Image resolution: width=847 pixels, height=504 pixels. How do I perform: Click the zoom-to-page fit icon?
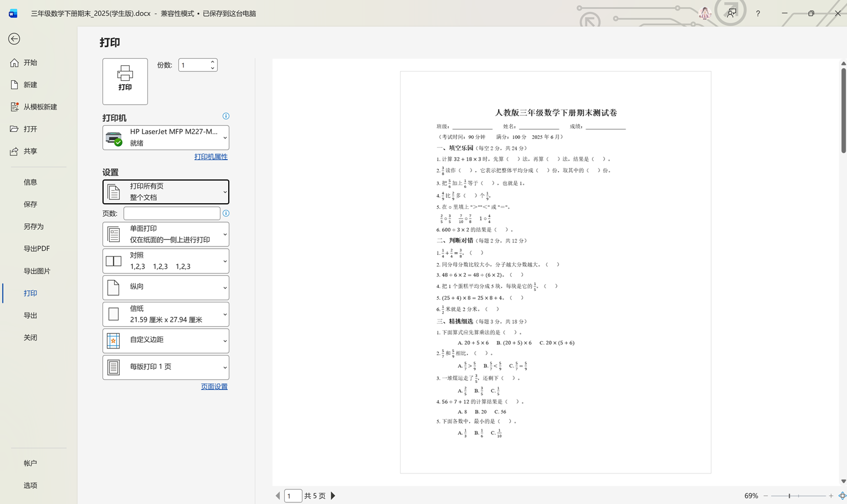click(842, 496)
